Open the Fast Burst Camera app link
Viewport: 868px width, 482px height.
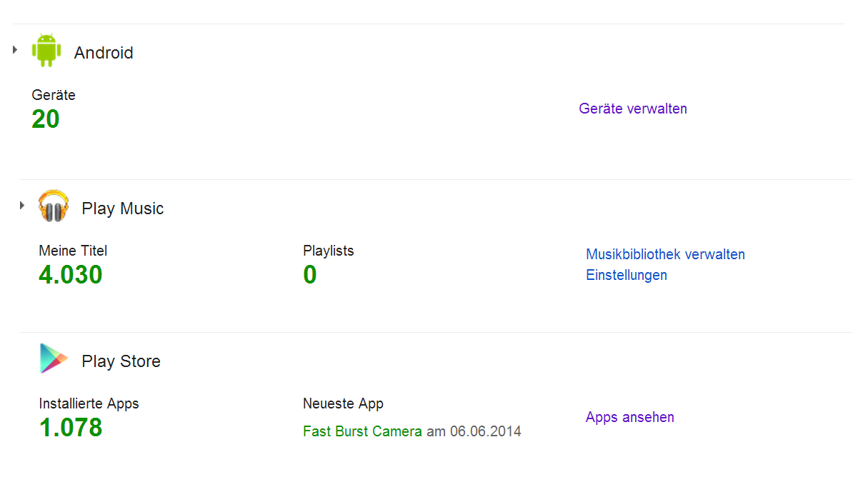[x=362, y=431]
